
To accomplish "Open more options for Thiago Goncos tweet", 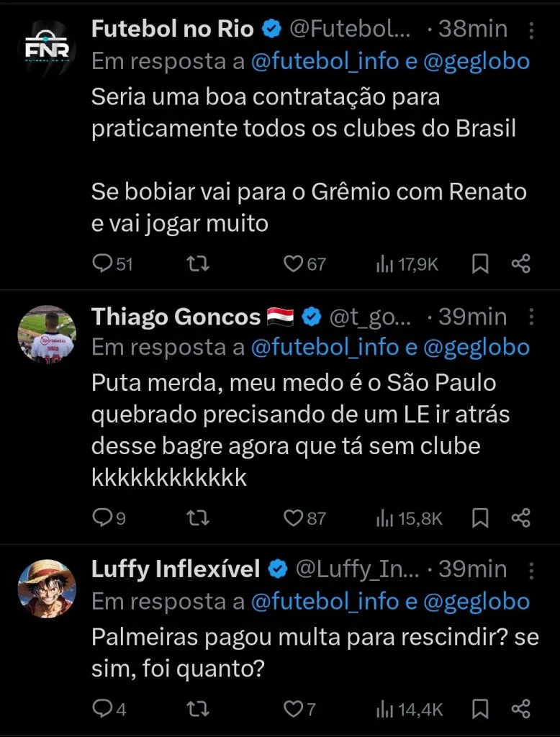I will coord(531,317).
